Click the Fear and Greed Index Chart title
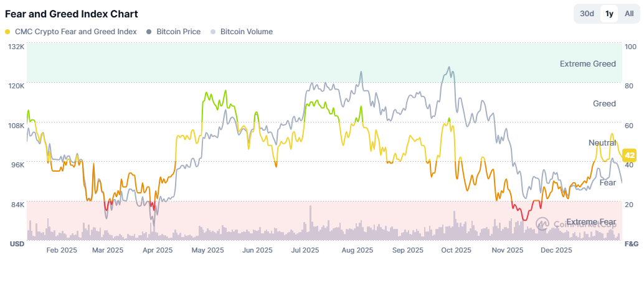Image resolution: width=644 pixels, height=283 pixels. (x=71, y=14)
